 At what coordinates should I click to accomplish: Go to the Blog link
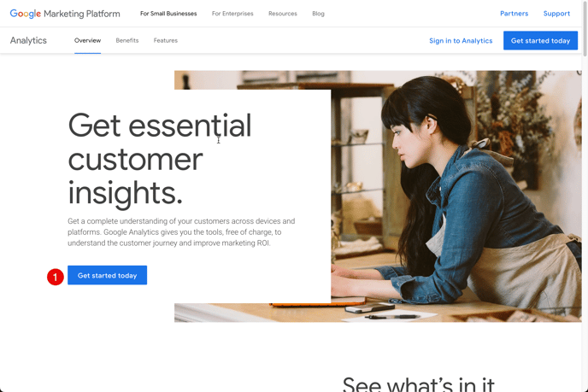pos(319,14)
